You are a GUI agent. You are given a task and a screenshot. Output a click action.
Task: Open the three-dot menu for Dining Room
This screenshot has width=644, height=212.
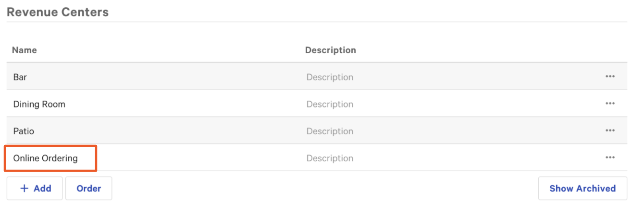(610, 104)
